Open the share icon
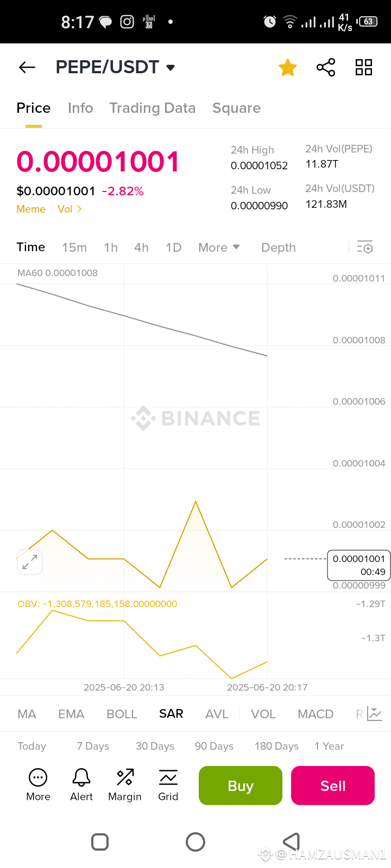This screenshot has width=391, height=868. coord(326,67)
